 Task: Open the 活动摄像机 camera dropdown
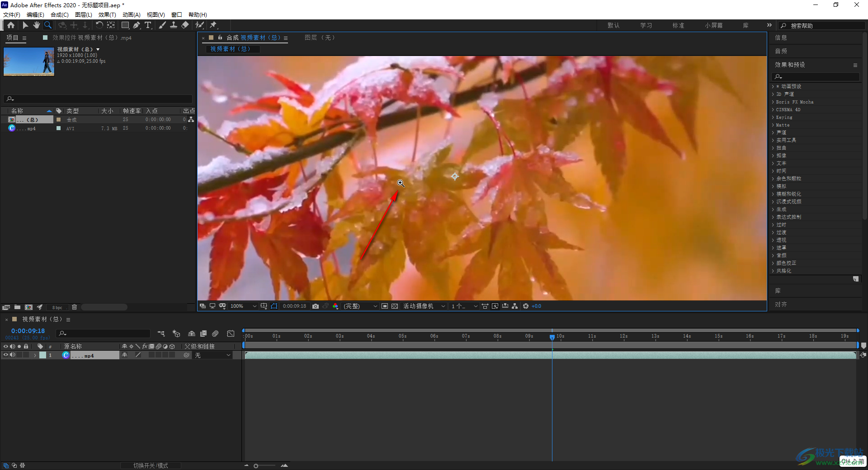424,306
